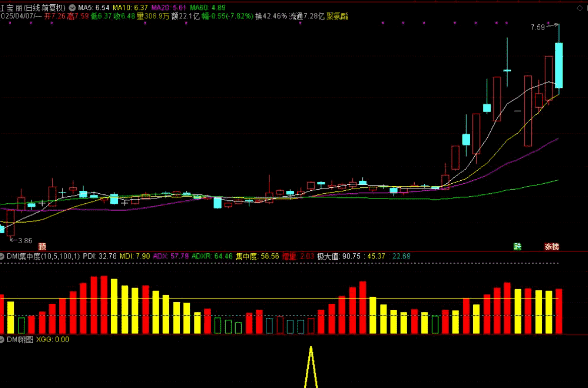588x388 pixels.
Task: Click the red marker icon under early candles
Action: (x=42, y=247)
